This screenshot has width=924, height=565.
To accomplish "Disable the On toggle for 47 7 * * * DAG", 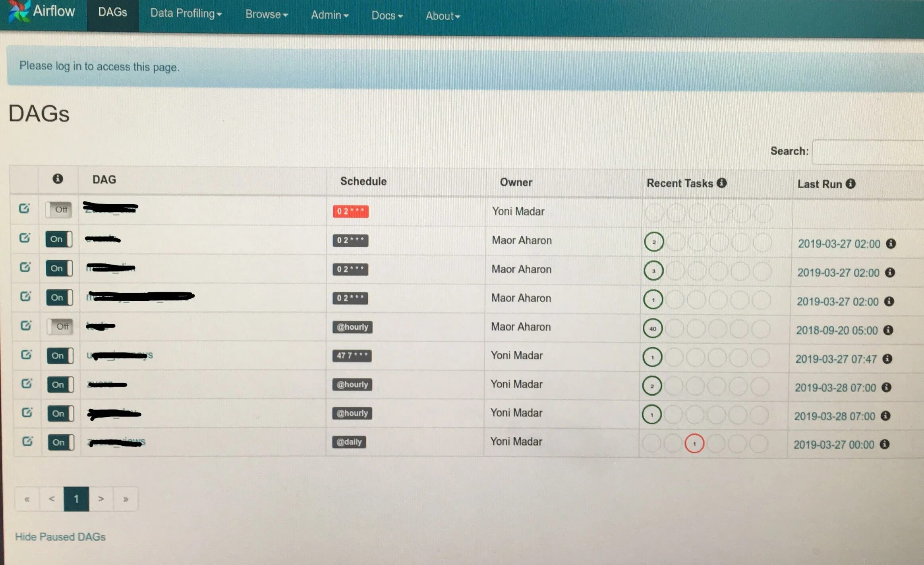I will (x=60, y=356).
